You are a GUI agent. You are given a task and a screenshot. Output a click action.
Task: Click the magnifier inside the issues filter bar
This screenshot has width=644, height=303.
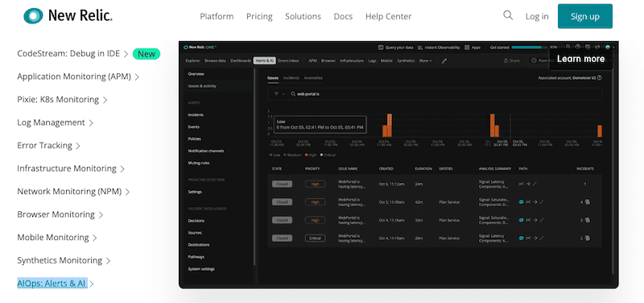(x=293, y=93)
